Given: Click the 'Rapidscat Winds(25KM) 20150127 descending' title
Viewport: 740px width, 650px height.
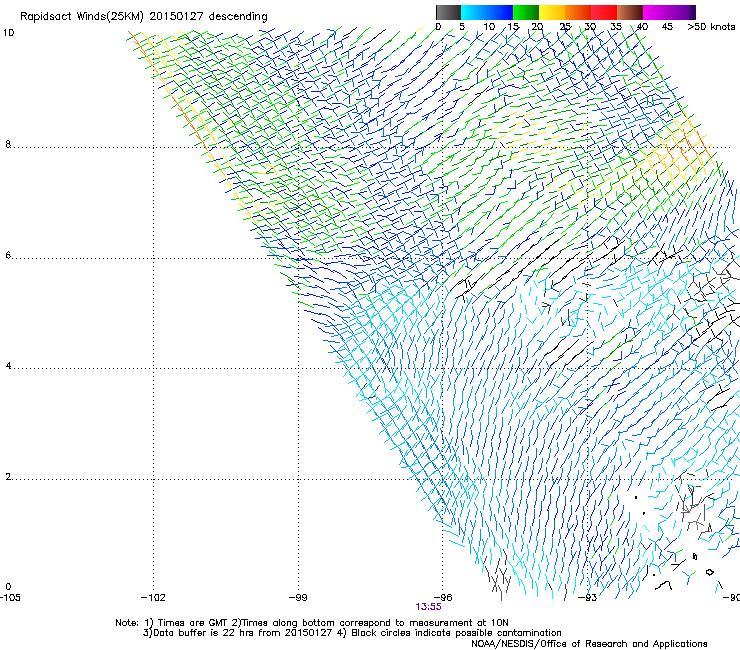Looking at the screenshot, I should coord(143,17).
